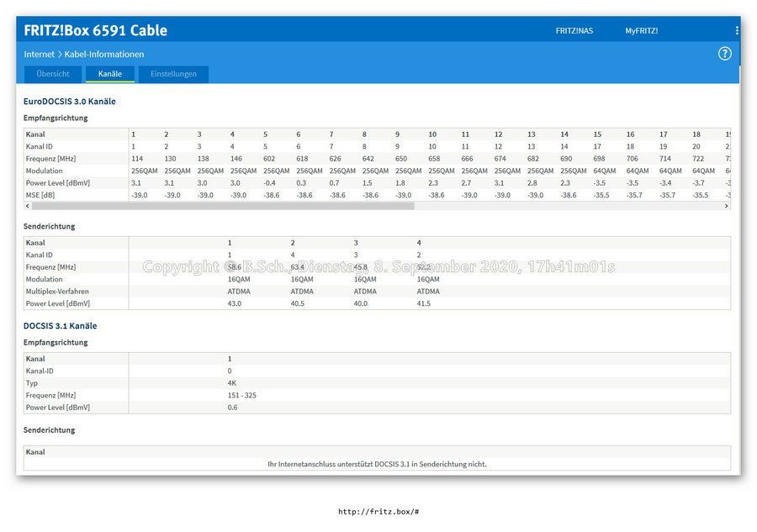
Task: Click the EuroDOCSIS 3.0 Kanäle heading
Action: [70, 102]
